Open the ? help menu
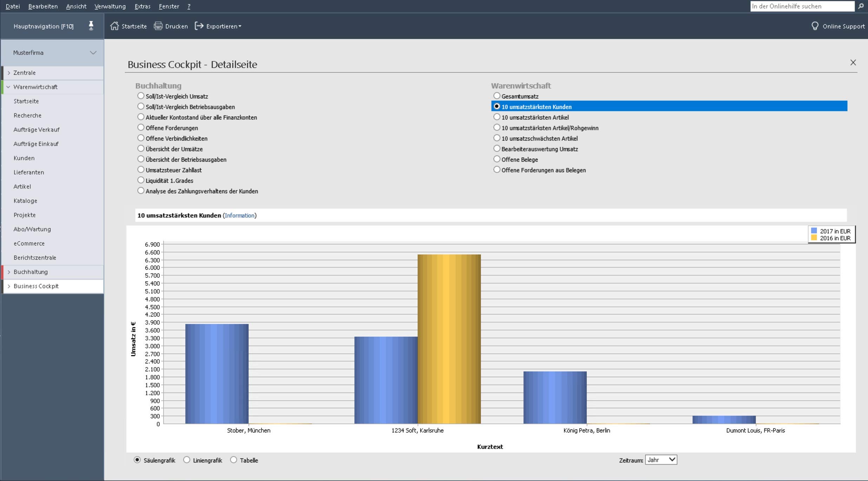 point(189,6)
